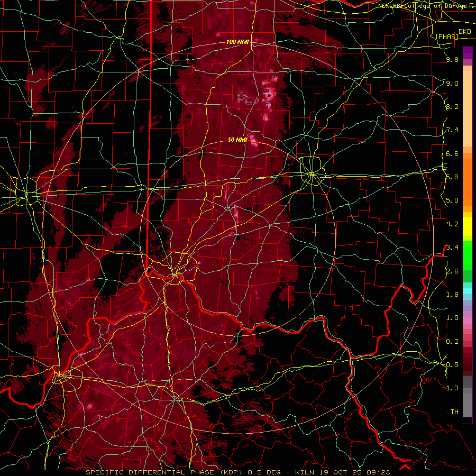Click the 4.2 scale value
The width and height of the screenshot is (476, 476).
point(452,224)
